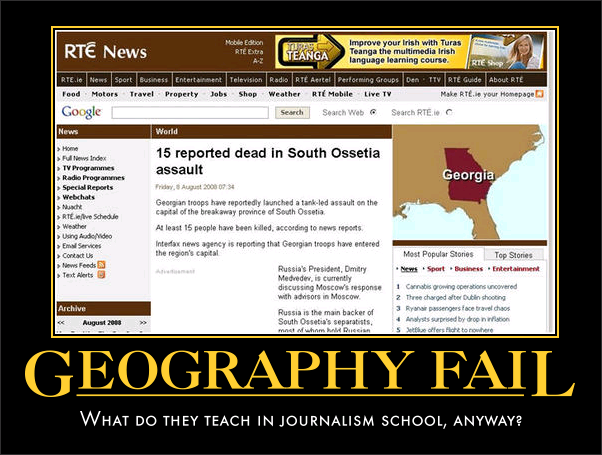
Task: Open Webchats in sidebar
Action: coord(78,197)
